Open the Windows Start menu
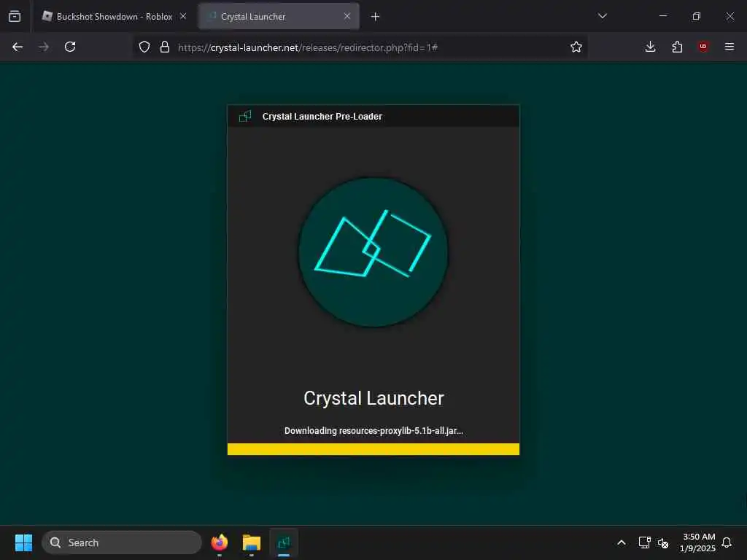This screenshot has height=560, width=747. tap(23, 542)
